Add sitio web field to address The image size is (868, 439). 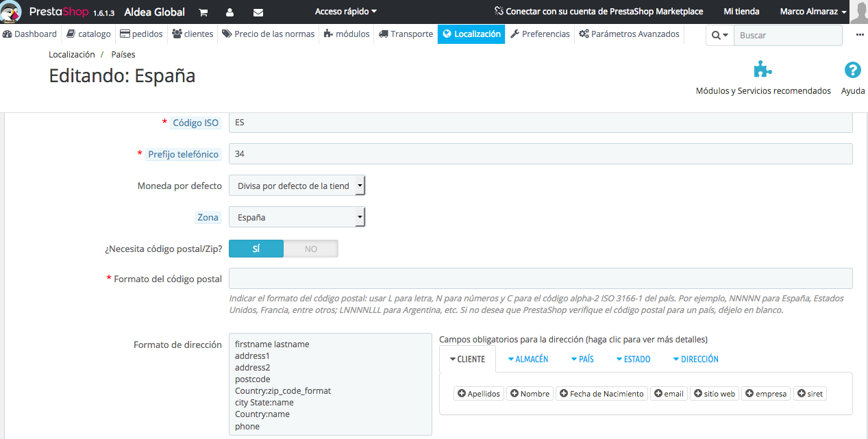715,394
